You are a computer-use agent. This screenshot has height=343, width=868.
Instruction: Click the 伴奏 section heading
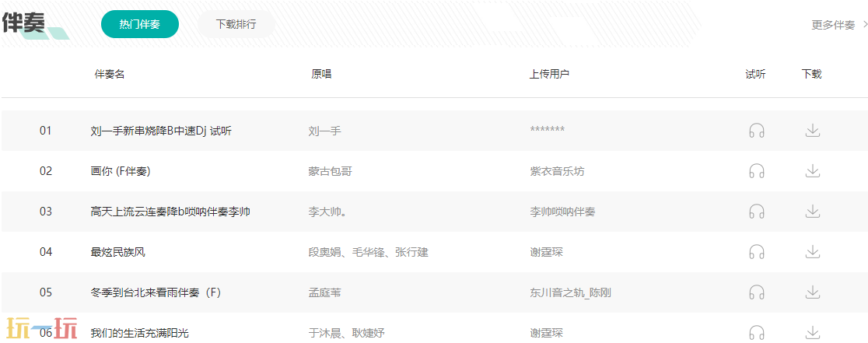(23, 23)
